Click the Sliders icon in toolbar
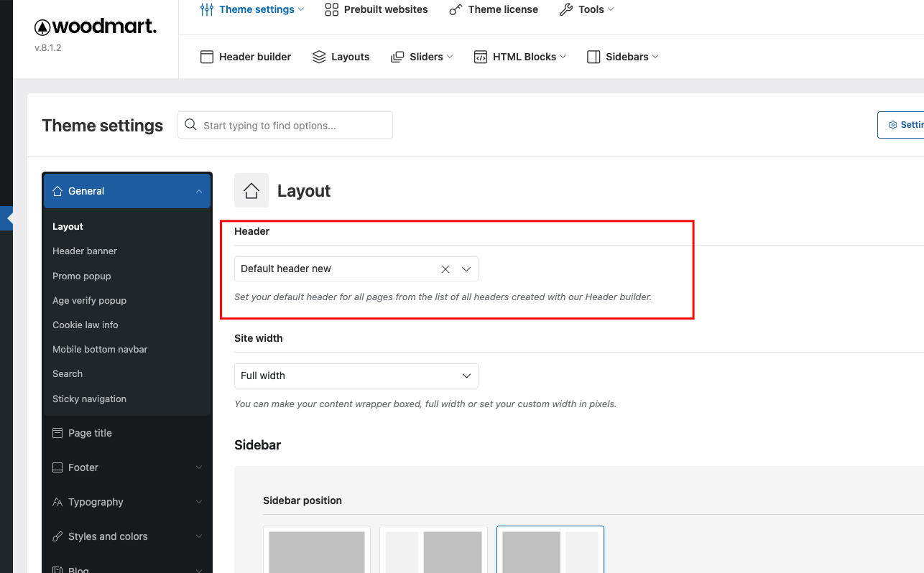 [397, 57]
